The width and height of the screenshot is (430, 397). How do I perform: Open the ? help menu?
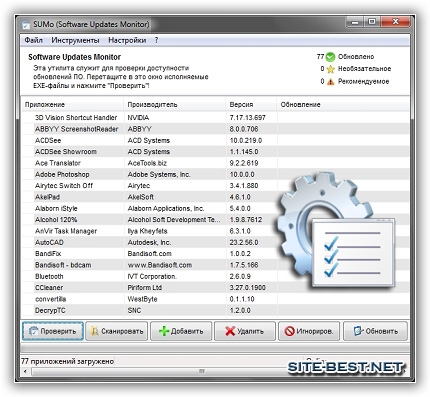pyautogui.click(x=156, y=40)
